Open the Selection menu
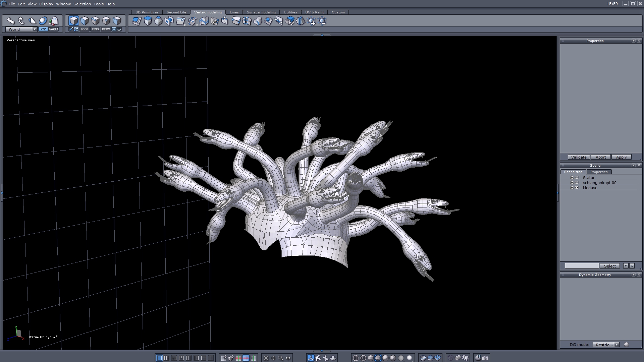This screenshot has width=644, height=362. 82,4
